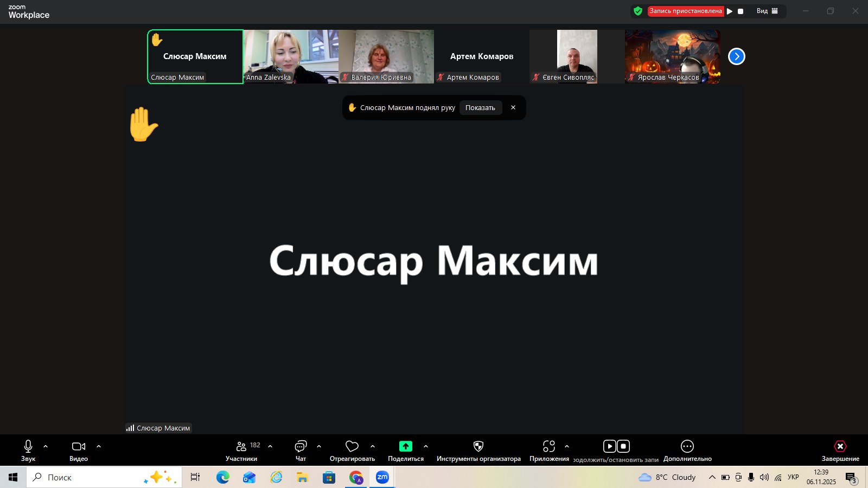Stop recording with top stop button
This screenshot has width=868, height=488.
741,11
